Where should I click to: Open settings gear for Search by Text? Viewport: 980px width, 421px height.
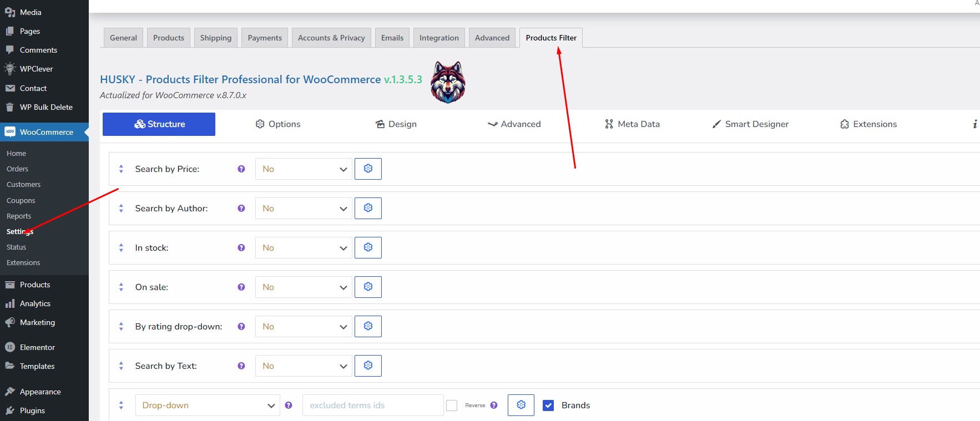368,366
